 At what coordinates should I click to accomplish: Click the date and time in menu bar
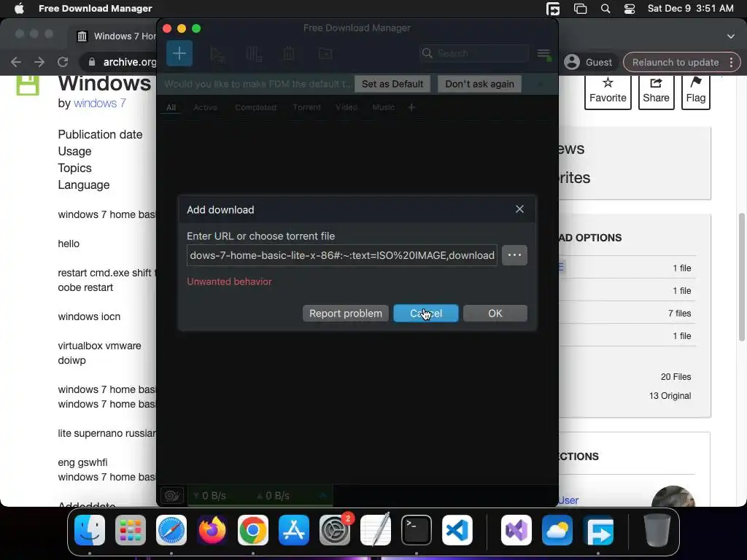point(690,8)
